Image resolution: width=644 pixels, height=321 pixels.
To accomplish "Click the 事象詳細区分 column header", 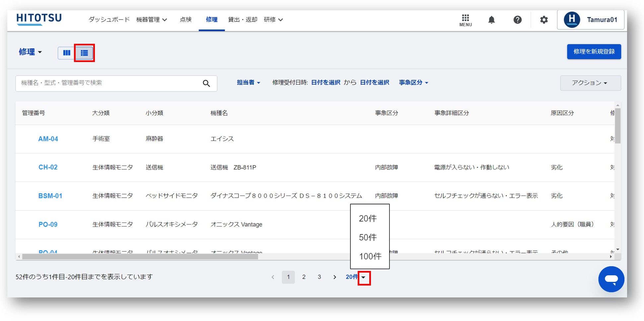I will click(452, 113).
